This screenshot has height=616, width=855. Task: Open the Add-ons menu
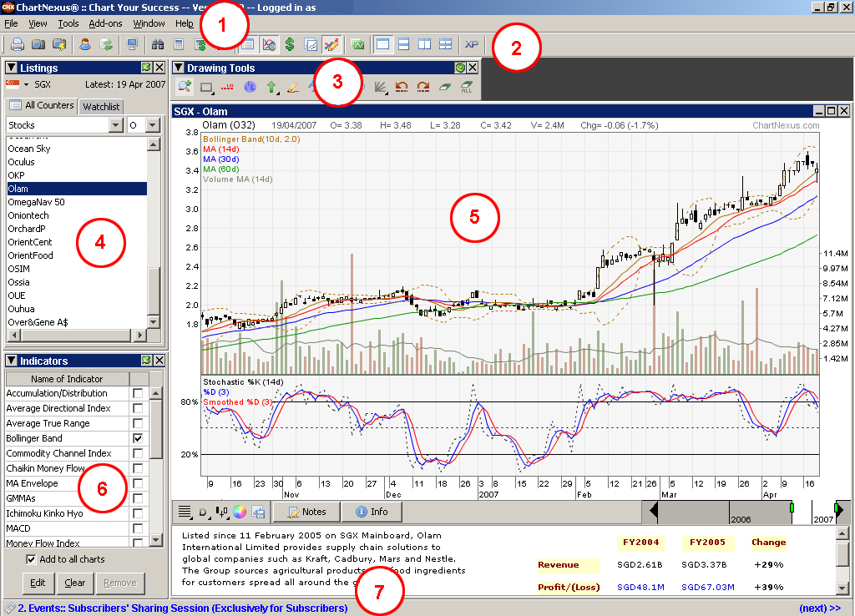(105, 23)
